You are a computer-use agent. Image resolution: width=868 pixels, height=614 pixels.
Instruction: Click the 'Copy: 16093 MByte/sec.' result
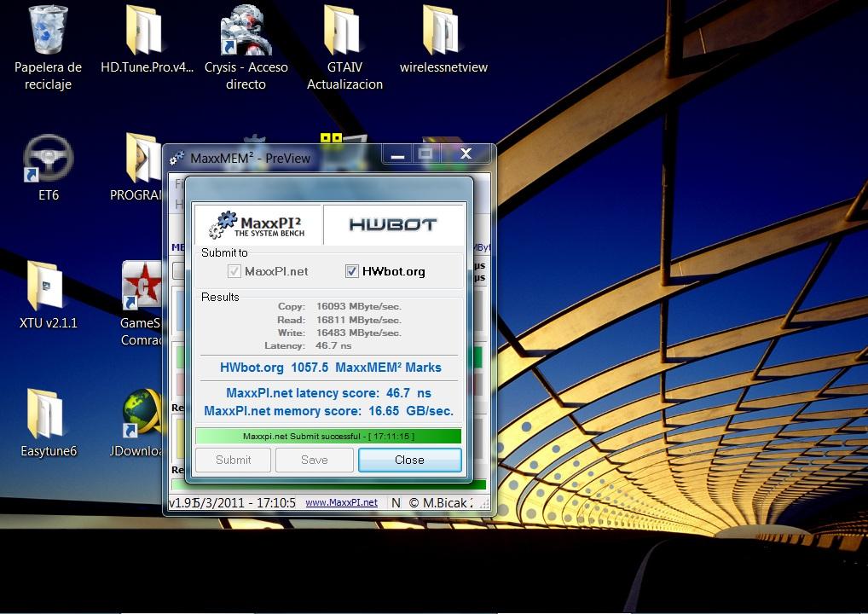pyautogui.click(x=339, y=306)
